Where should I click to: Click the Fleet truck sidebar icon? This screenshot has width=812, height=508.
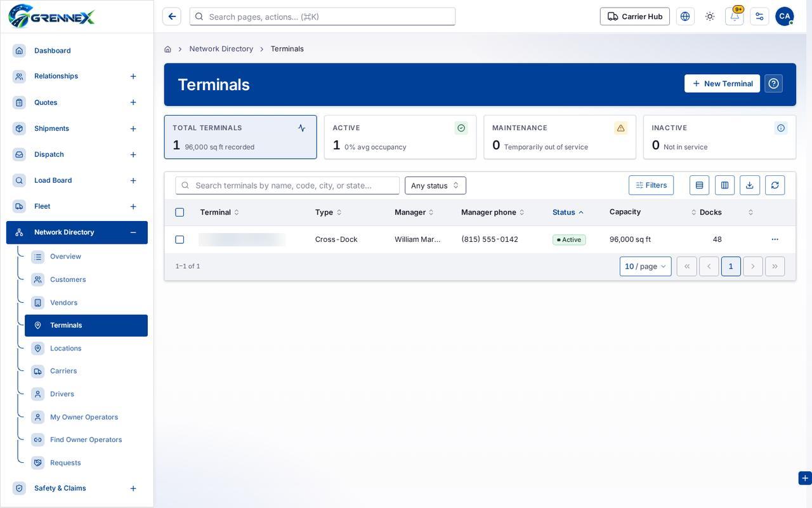click(19, 206)
